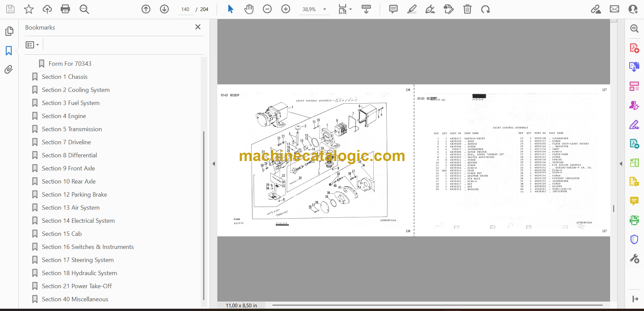This screenshot has height=311, width=644.
Task: Delete with the trash can icon
Action: pos(467,9)
